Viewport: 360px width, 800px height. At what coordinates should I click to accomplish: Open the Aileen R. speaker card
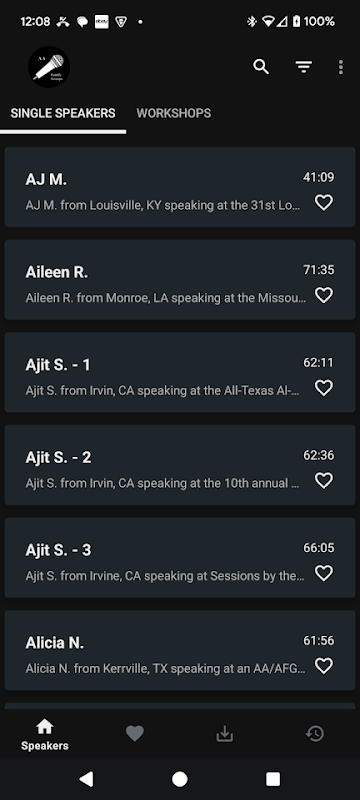180,280
